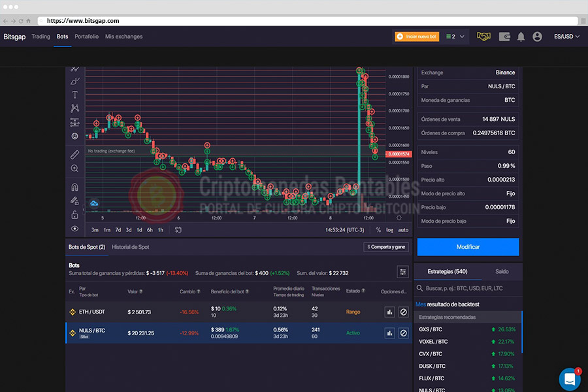
Task: Click Comparta y gane button
Action: click(386, 247)
